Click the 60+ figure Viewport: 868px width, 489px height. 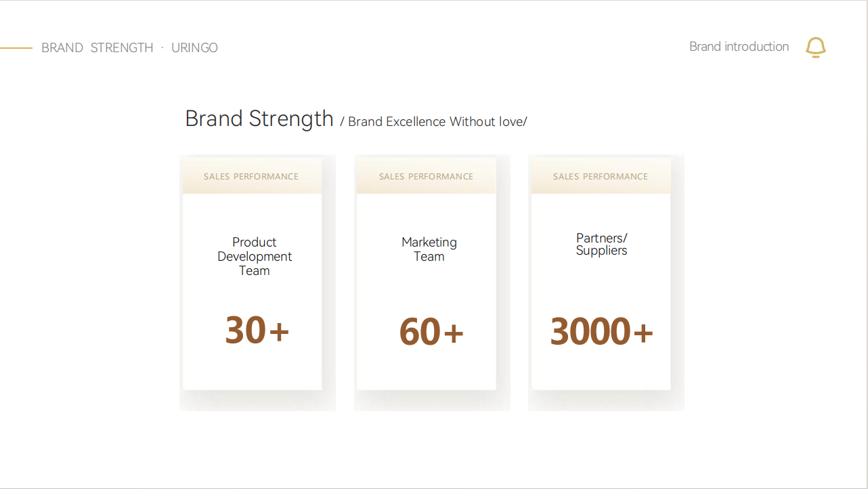[x=431, y=332]
